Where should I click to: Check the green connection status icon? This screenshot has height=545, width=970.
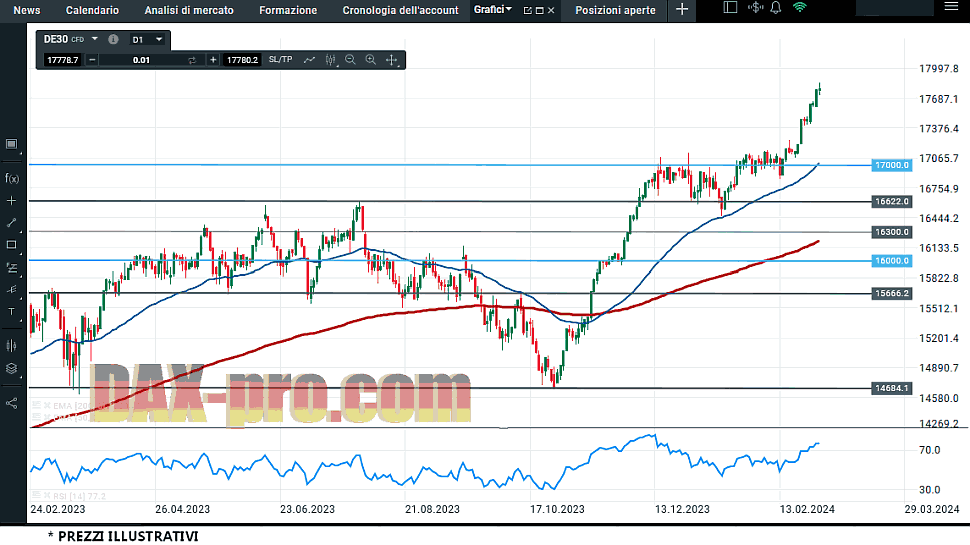(x=800, y=7)
